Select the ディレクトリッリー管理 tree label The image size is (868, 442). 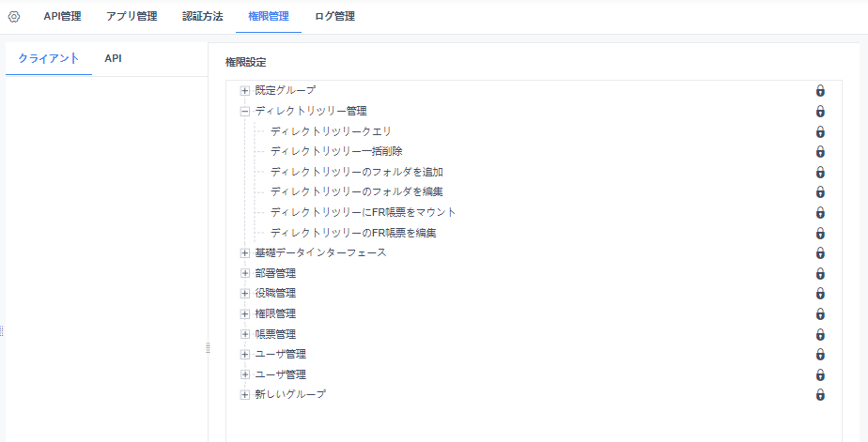click(311, 111)
